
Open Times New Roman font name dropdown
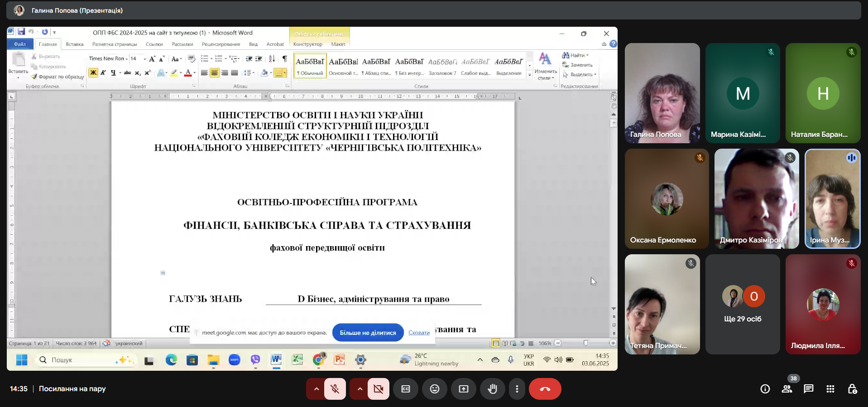pyautogui.click(x=127, y=59)
